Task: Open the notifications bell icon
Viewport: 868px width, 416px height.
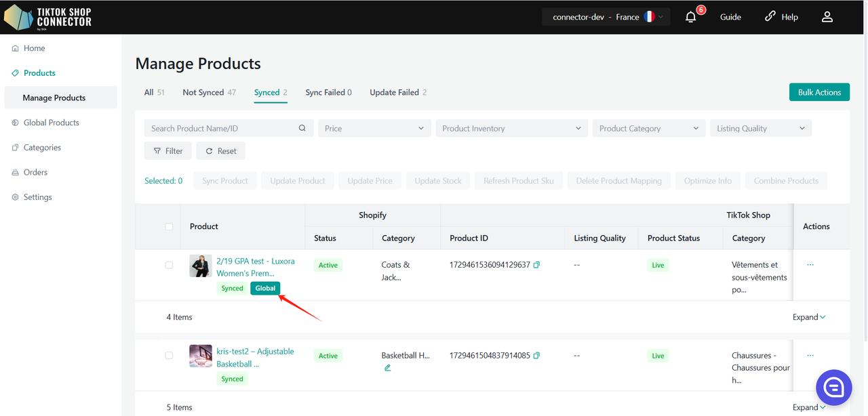Action: pyautogui.click(x=690, y=17)
